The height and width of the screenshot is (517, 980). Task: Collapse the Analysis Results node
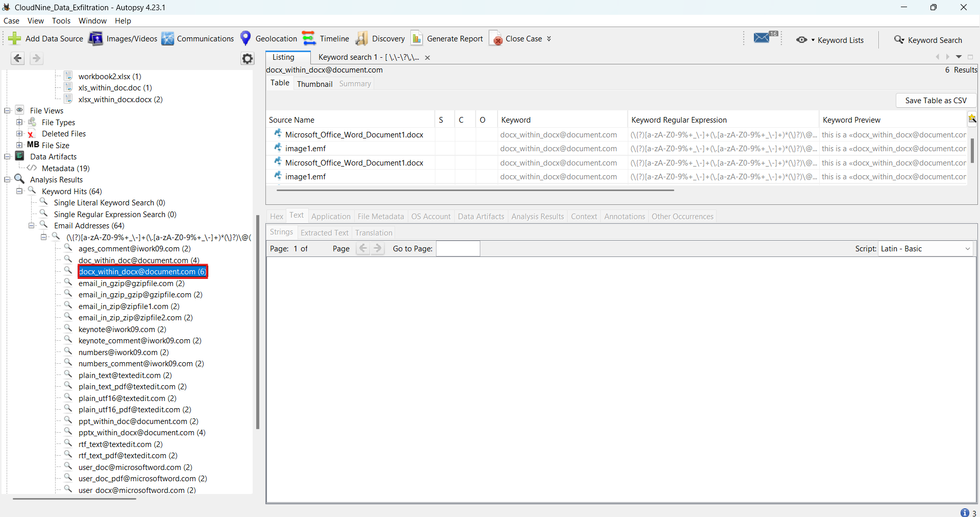click(x=7, y=179)
